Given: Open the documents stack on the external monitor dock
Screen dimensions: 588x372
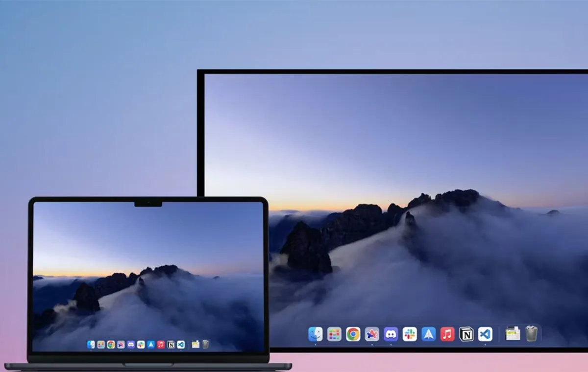Looking at the screenshot, I should click(513, 334).
